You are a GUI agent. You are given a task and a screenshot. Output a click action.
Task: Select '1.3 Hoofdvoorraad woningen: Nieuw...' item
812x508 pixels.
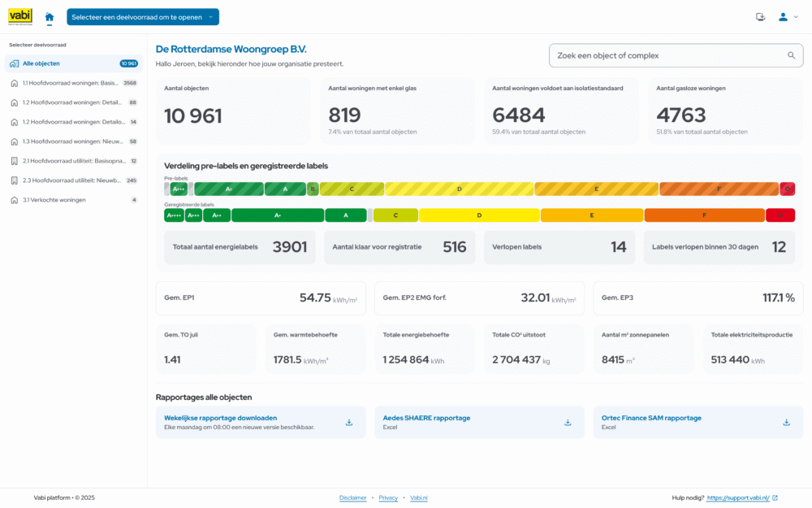coord(74,141)
